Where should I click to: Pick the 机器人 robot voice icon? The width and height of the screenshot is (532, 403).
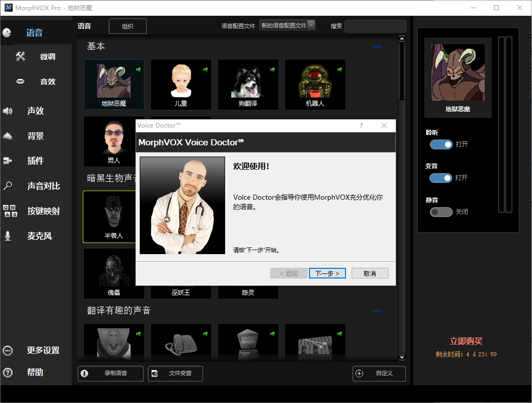[315, 81]
